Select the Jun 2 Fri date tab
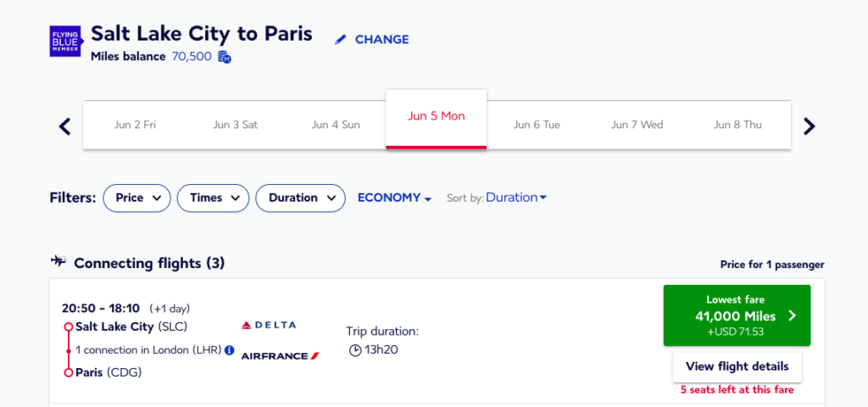 135,125
